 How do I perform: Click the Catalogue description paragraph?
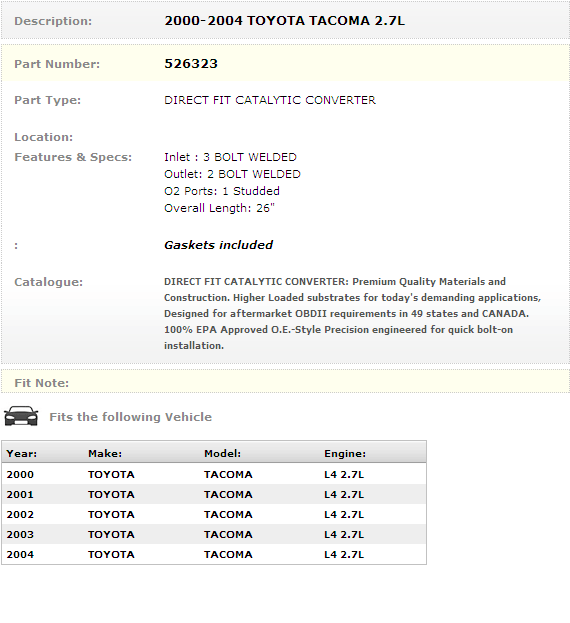352,313
